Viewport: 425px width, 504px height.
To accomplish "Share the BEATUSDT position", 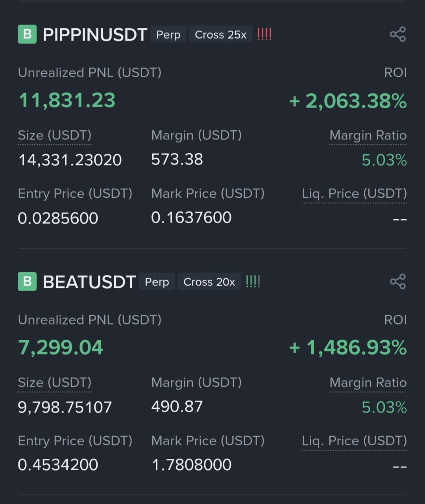I will click(x=398, y=282).
